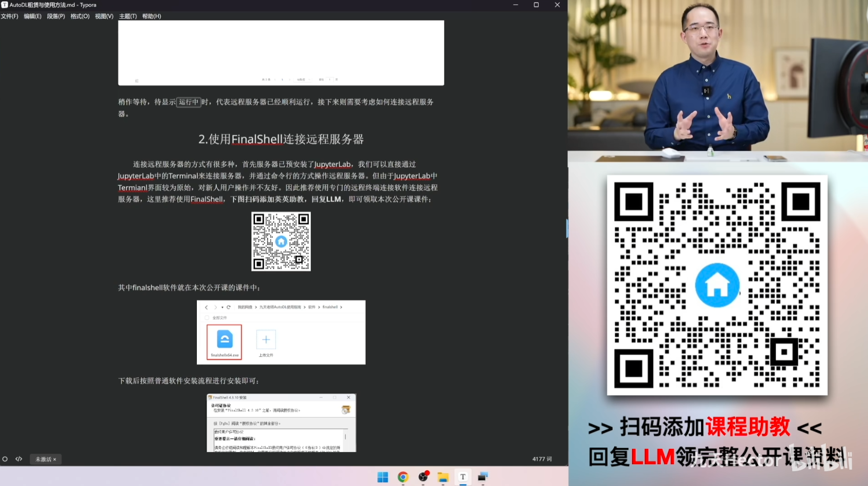Open the 格式(O) menu

point(80,16)
